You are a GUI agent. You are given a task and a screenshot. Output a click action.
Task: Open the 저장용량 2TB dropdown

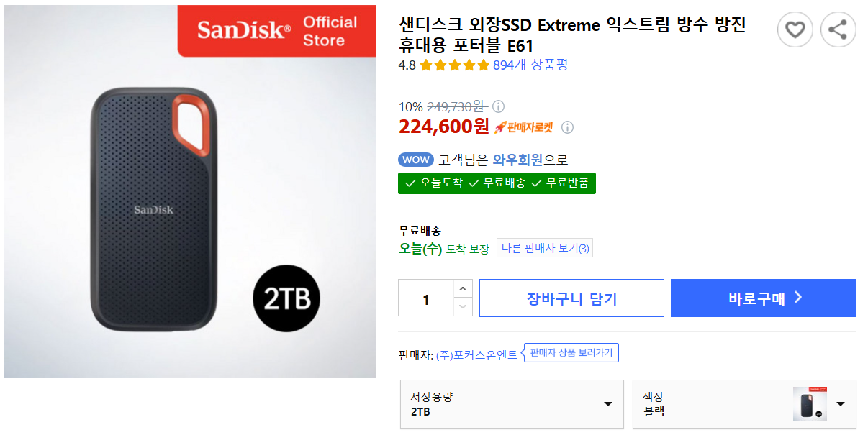coord(511,404)
